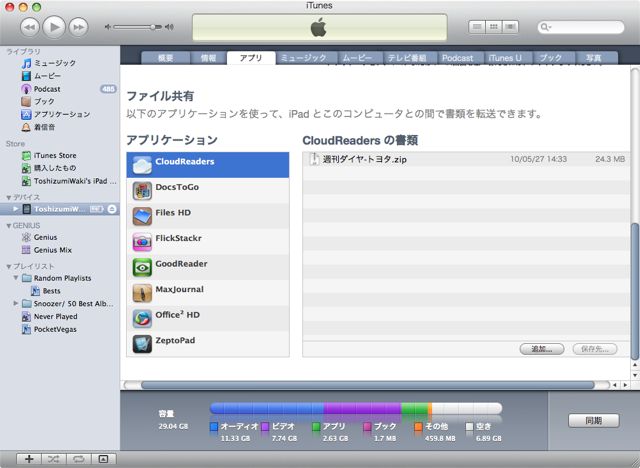Select the Files HD app icon
640x468 pixels.
pos(142,216)
